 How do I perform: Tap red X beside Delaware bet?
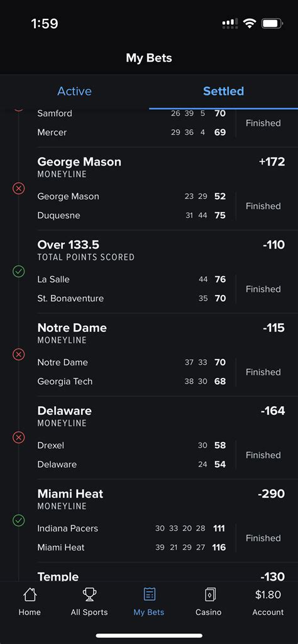click(x=18, y=437)
